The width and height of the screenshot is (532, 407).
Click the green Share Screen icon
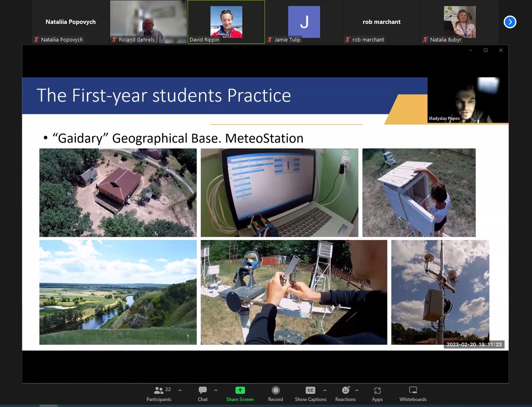(240, 390)
